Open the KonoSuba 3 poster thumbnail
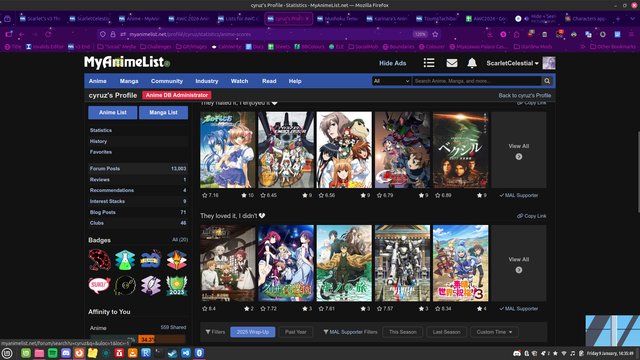 460,263
